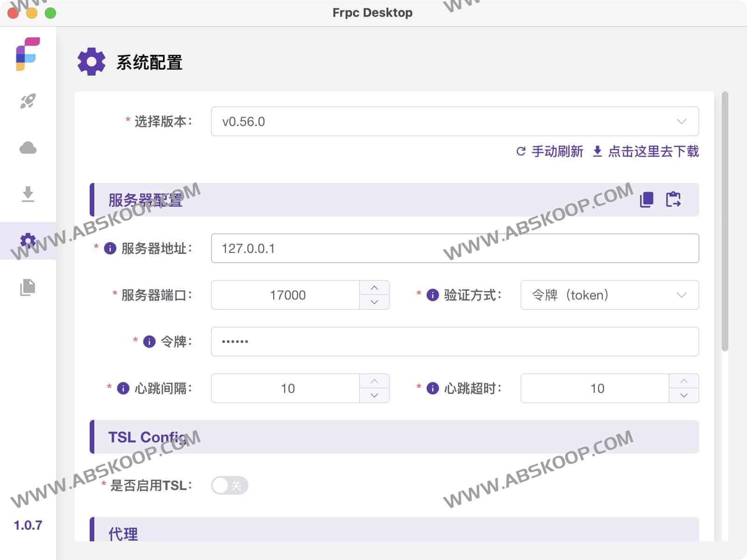Image resolution: width=747 pixels, height=560 pixels.
Task: Switch to the 系统配置 settings gear tab
Action: coord(28,241)
